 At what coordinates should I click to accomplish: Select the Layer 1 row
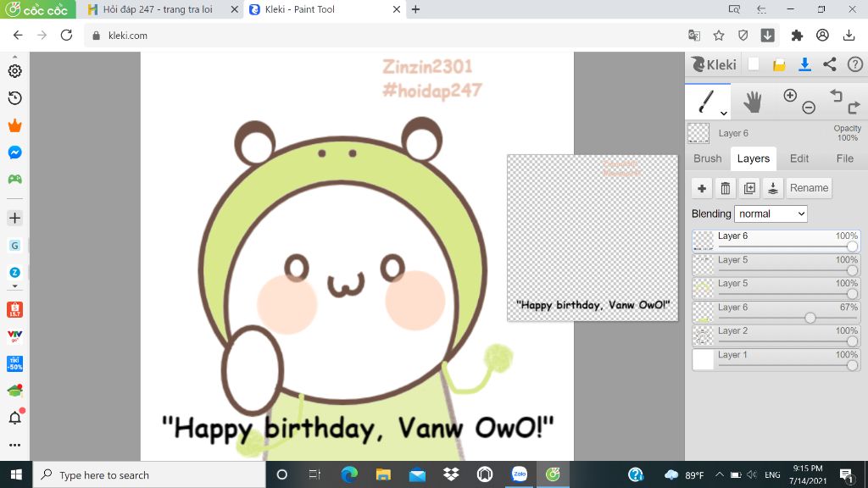tap(776, 359)
